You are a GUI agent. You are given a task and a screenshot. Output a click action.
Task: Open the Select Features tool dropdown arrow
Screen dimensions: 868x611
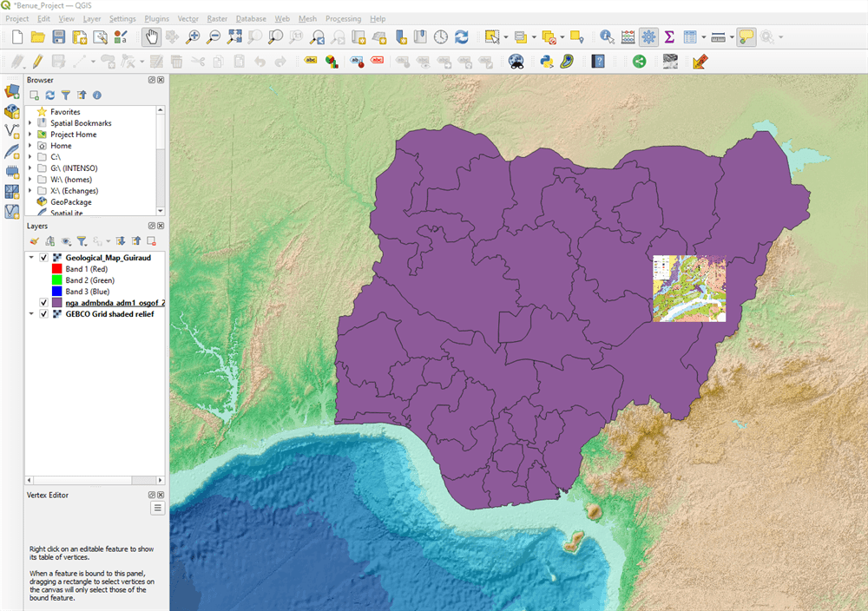(505, 37)
